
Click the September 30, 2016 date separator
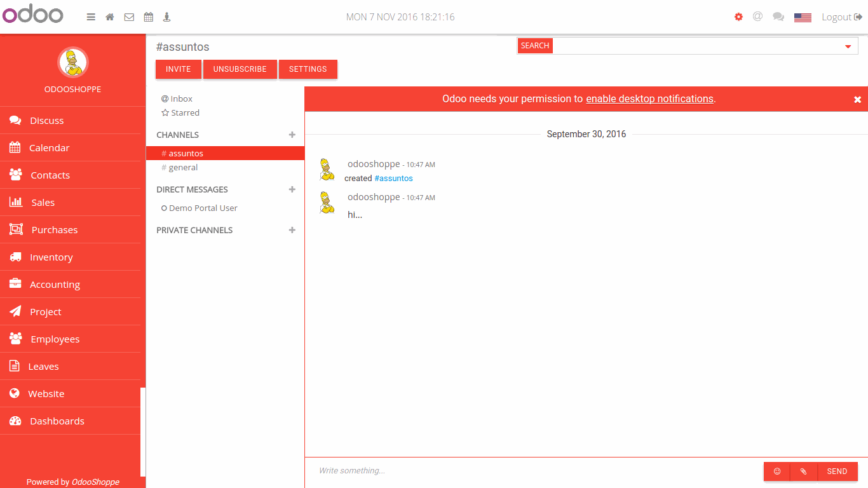[587, 134]
